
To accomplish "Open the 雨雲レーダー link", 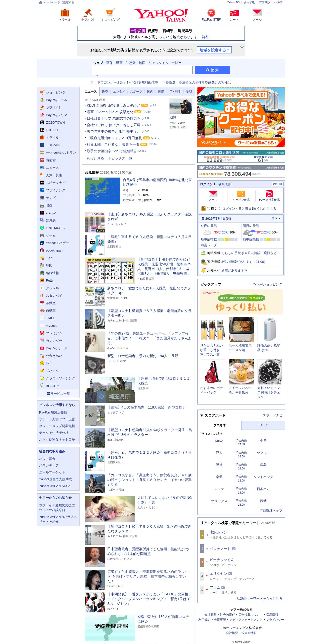I will [x=210, y=245].
